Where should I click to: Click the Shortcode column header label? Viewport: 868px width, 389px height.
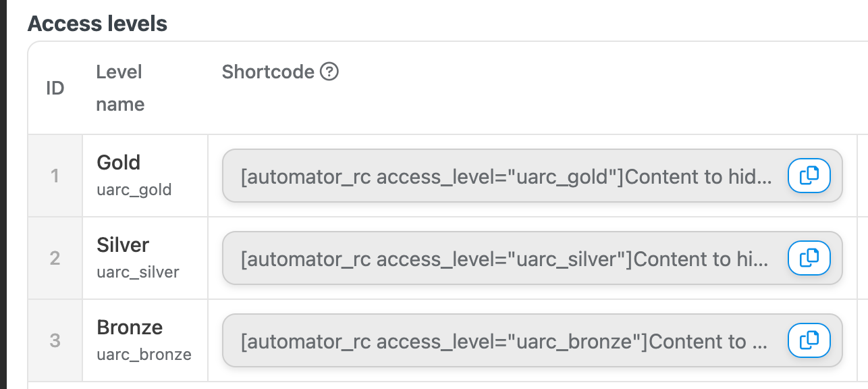point(268,72)
